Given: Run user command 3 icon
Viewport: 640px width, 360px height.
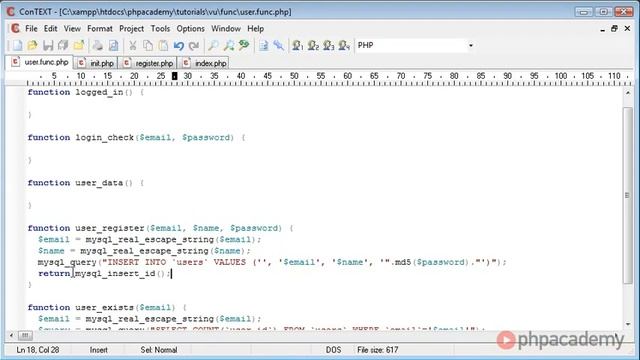Looking at the screenshot, I should pyautogui.click(x=329, y=45).
